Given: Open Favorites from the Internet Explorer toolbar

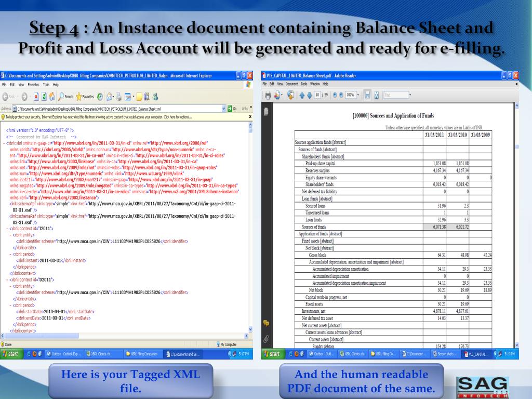Looking at the screenshot, I should pos(85,97).
